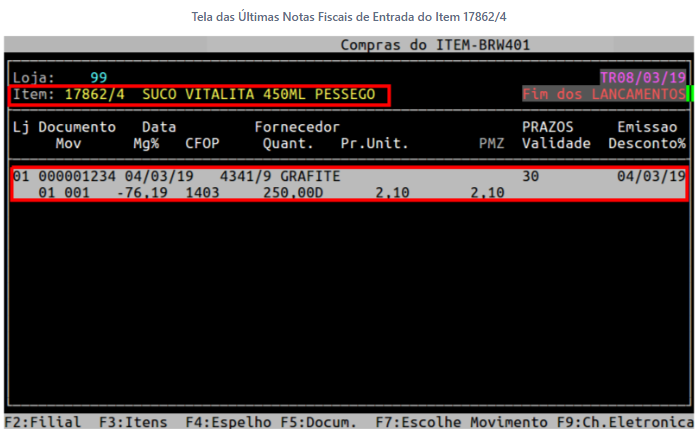
Task: Click the quantity value 250,00D
Action: coord(293,192)
